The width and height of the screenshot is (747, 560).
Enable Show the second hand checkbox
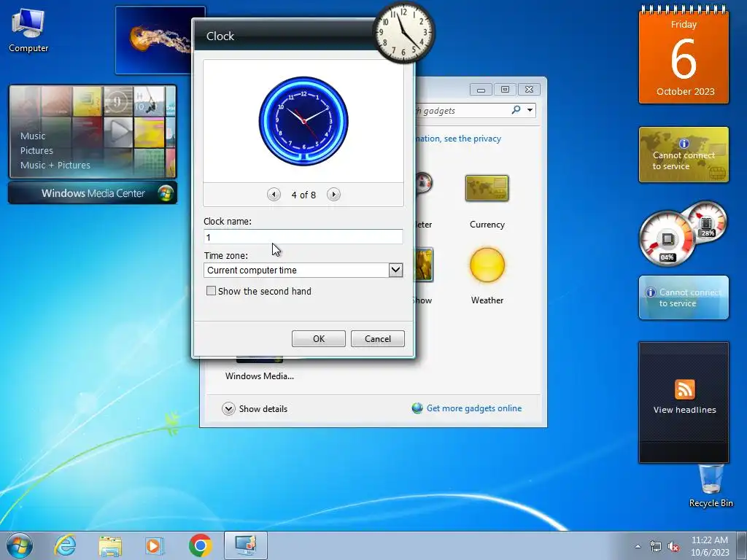pos(211,290)
